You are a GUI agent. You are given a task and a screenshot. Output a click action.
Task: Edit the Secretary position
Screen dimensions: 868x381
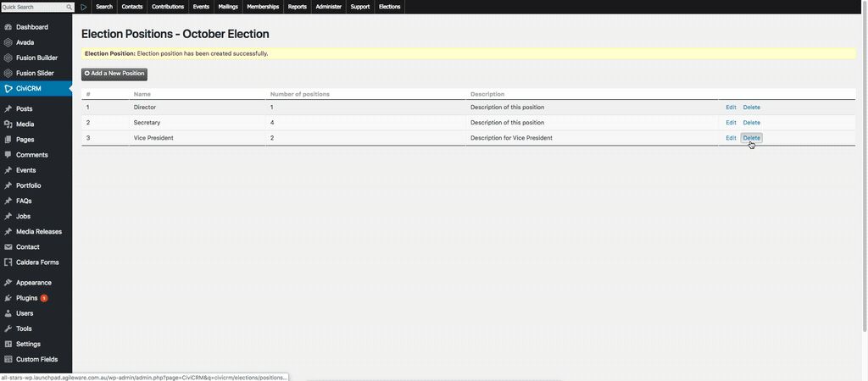tap(731, 123)
